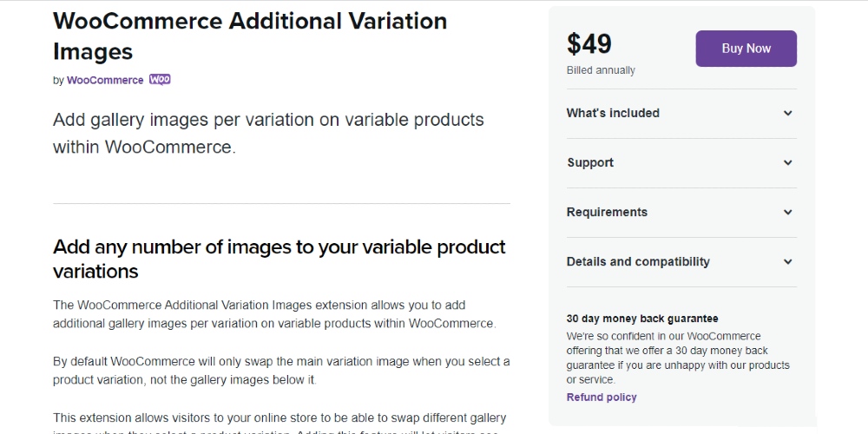Click the $49 price text
Screen dimensions: 868x434
(589, 44)
